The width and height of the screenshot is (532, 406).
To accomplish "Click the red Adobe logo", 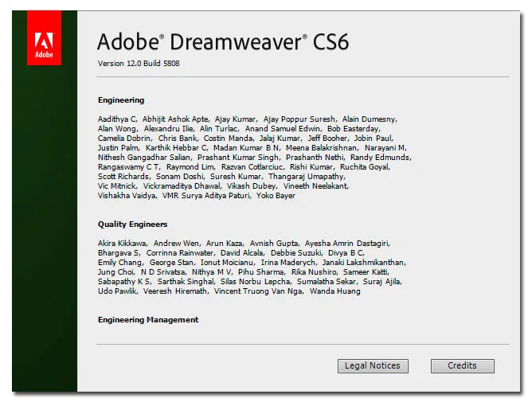I will click(44, 38).
